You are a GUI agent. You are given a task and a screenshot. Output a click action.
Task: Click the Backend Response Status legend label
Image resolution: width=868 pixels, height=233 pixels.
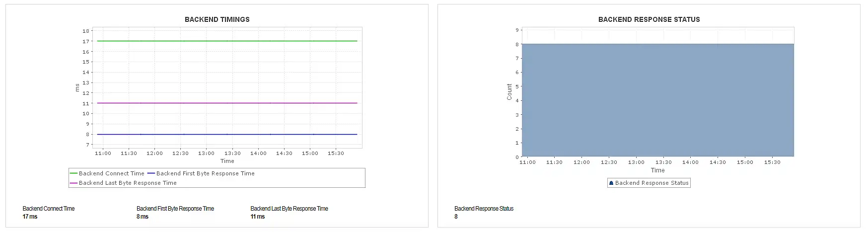[651, 183]
